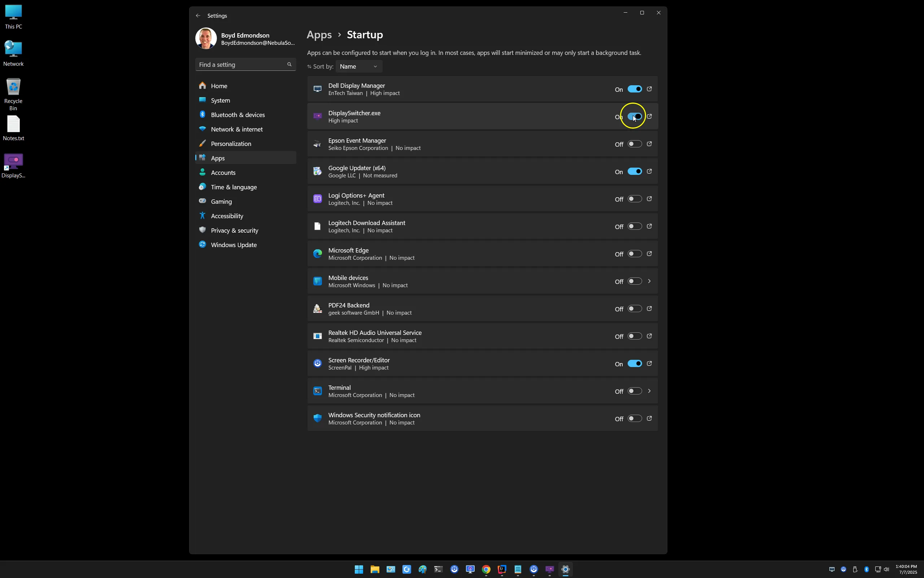Viewport: 924px width, 578px height.
Task: Turn off Dell Display Manager startup toggle
Action: [x=635, y=89]
